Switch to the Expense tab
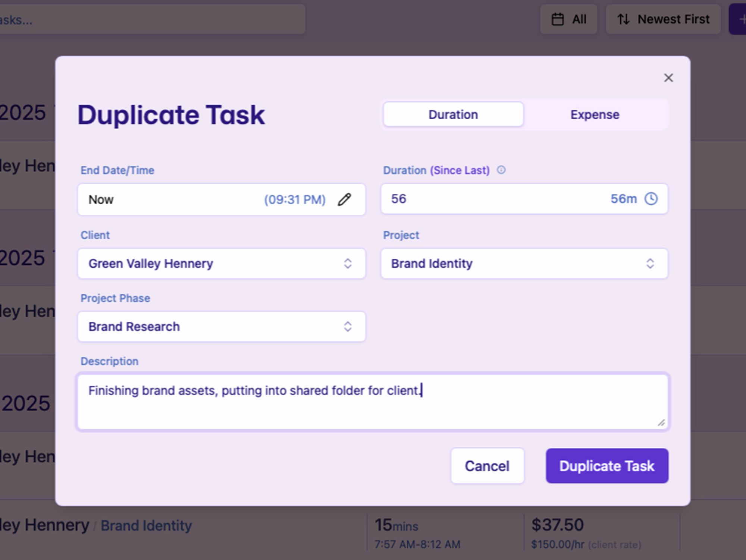The image size is (746, 560). tap(595, 114)
